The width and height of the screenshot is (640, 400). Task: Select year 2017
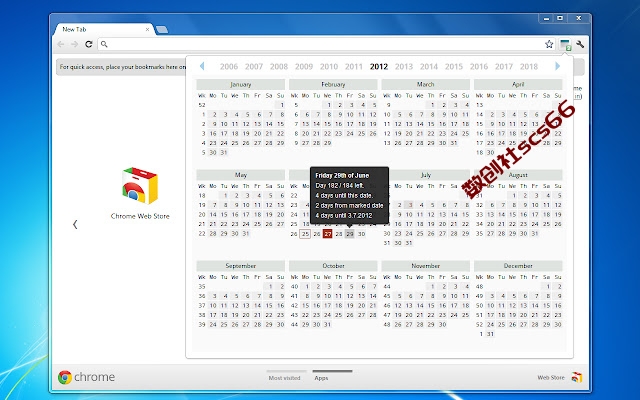pyautogui.click(x=504, y=67)
